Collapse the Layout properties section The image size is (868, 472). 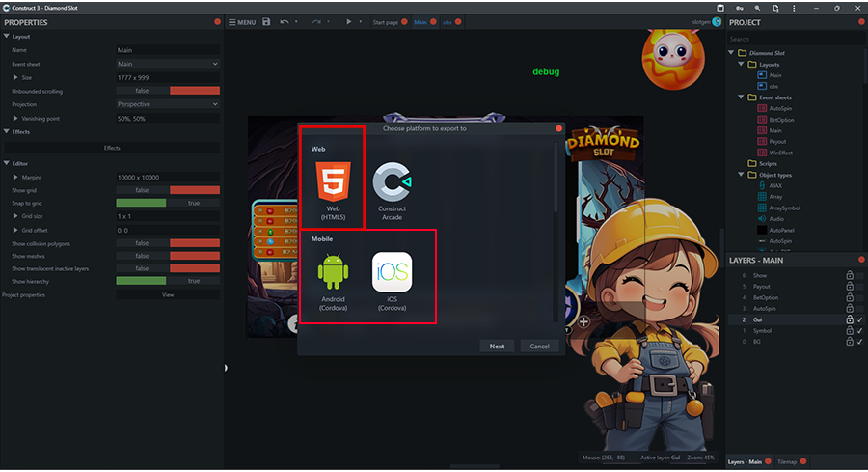pyautogui.click(x=7, y=36)
